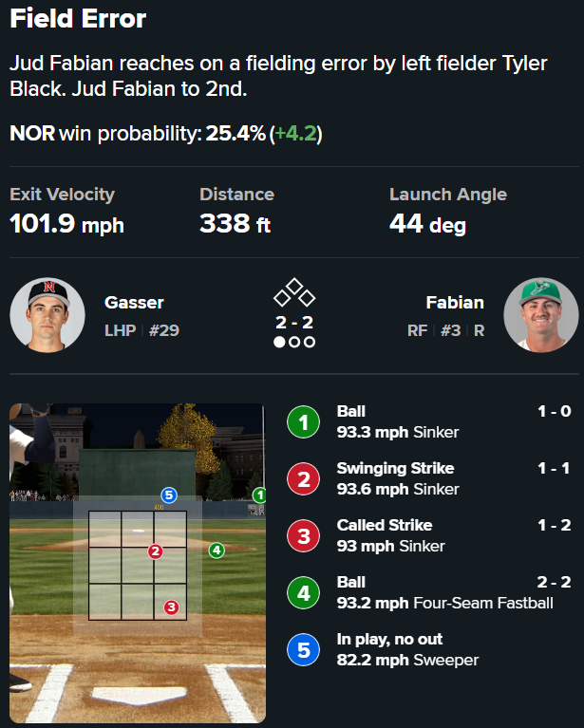
Task: Select pitch 2 marker inside strike zone
Action: (156, 551)
